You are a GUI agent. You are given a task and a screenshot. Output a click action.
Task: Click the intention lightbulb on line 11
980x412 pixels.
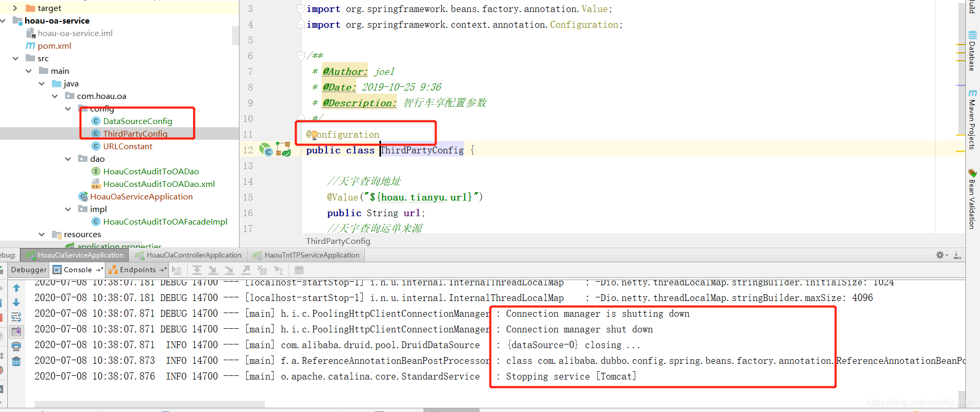click(x=314, y=135)
